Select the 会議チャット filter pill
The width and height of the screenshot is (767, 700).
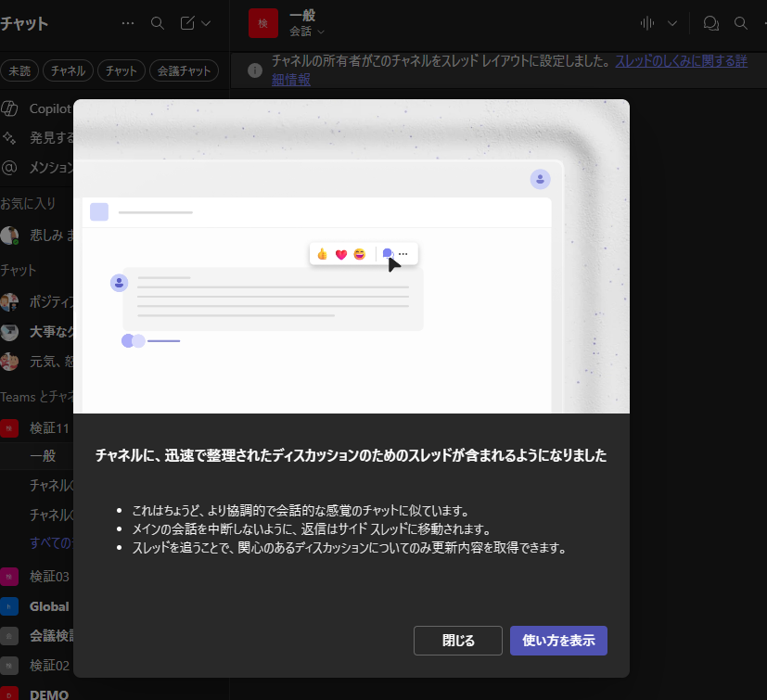184,71
